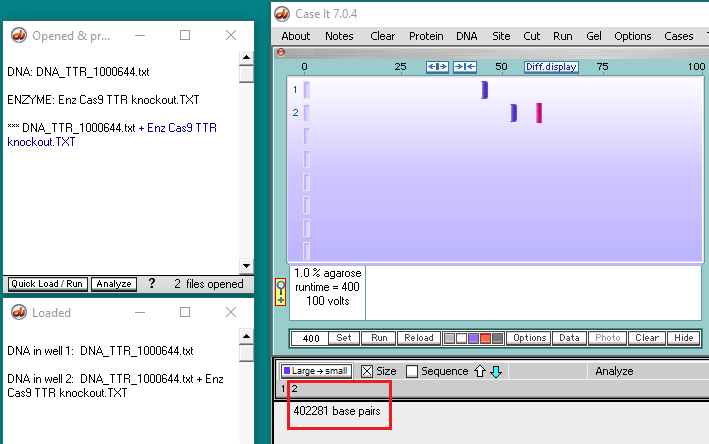Screen dimensions: 709x444
Task: Click the blue '+ Enz Cas9 TTR knockout.TXT' text
Action: (112, 135)
